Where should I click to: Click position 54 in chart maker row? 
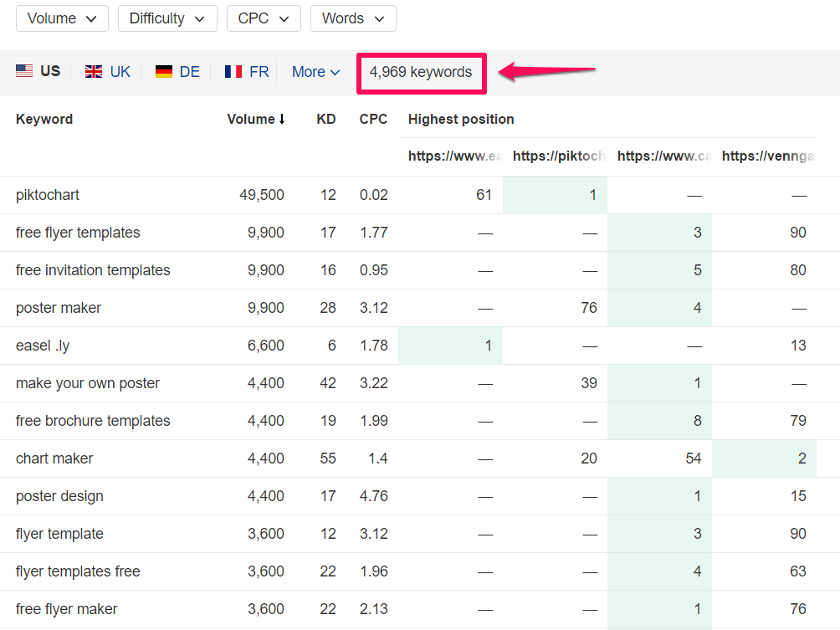694,458
